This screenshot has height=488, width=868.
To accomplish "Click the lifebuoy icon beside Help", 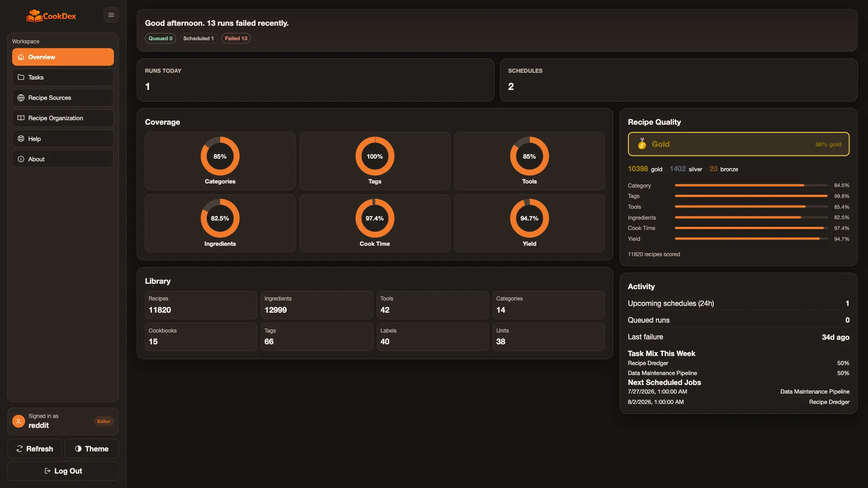I will (21, 139).
